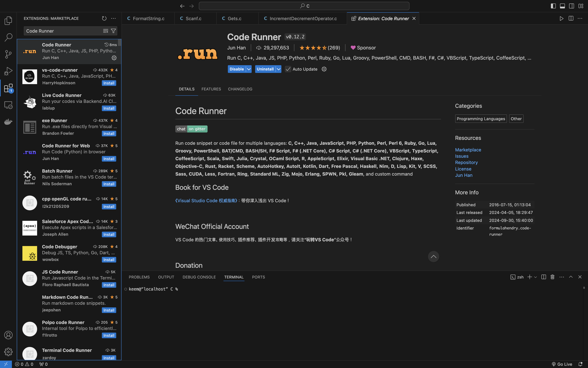Screen dimensions: 588x368
Task: Open notifications bell in status bar
Action: [580, 364]
